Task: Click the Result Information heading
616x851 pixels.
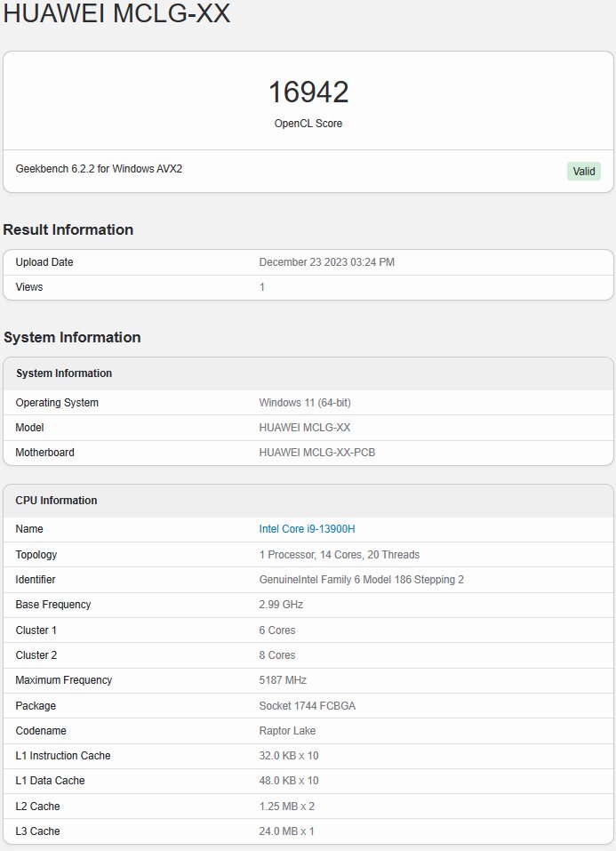Action: 68,229
